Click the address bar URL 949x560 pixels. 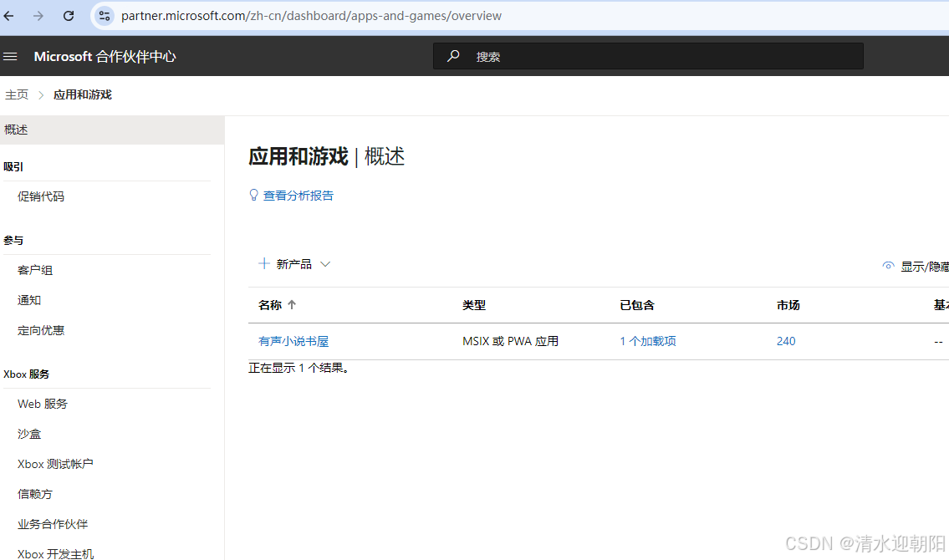[311, 16]
